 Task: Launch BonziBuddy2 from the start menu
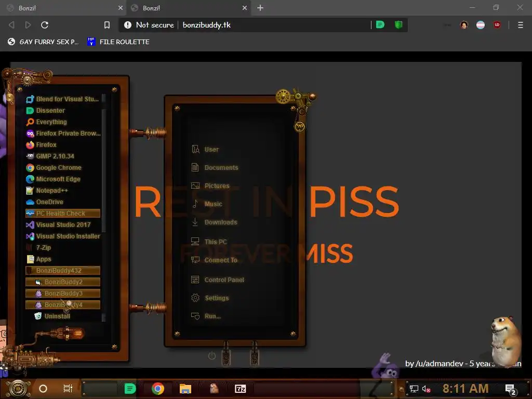click(x=62, y=282)
